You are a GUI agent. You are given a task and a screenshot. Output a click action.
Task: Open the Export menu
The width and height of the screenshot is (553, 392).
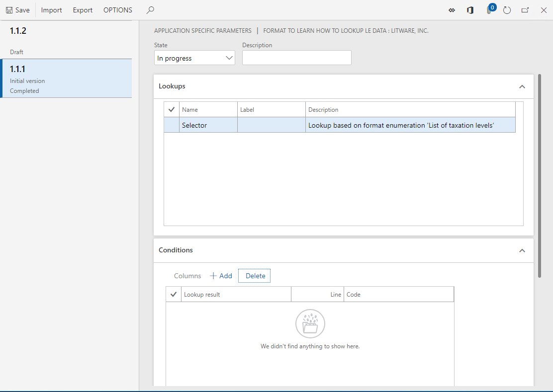point(83,10)
